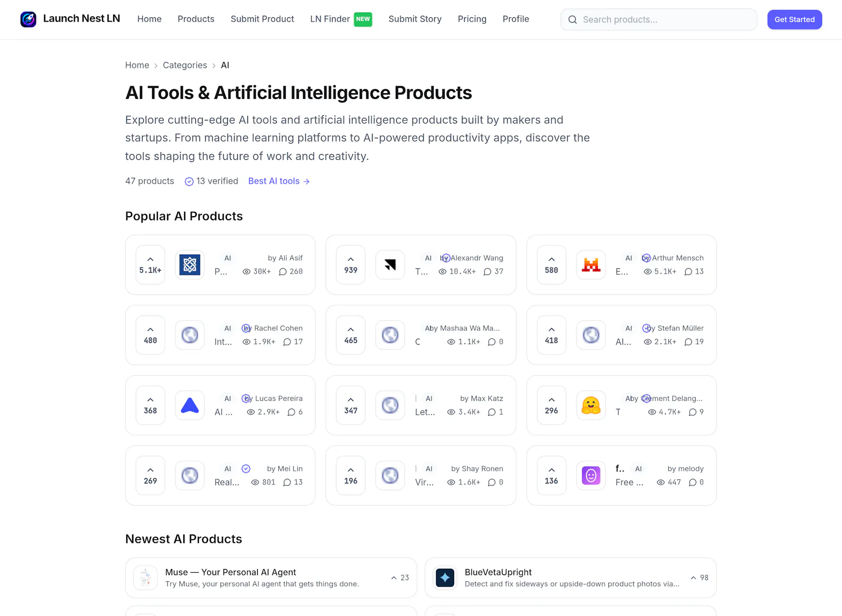Click the '47 products' count
842x616 pixels.
[x=149, y=181]
